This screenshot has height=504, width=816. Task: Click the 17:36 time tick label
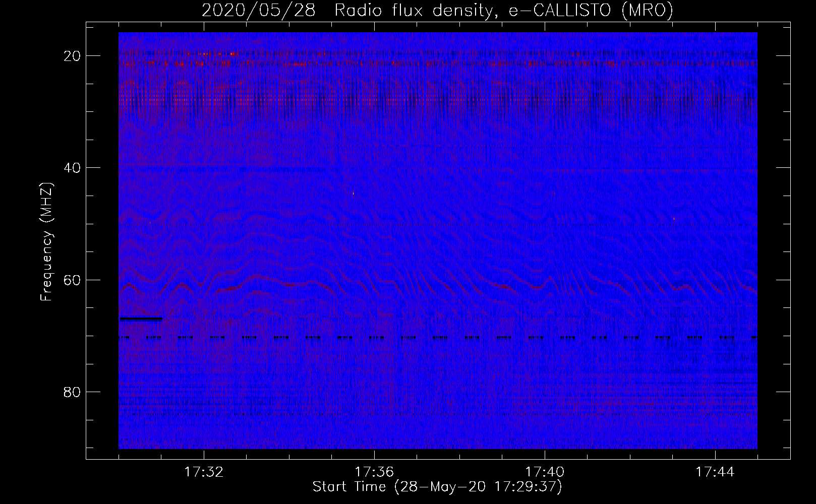click(x=375, y=472)
